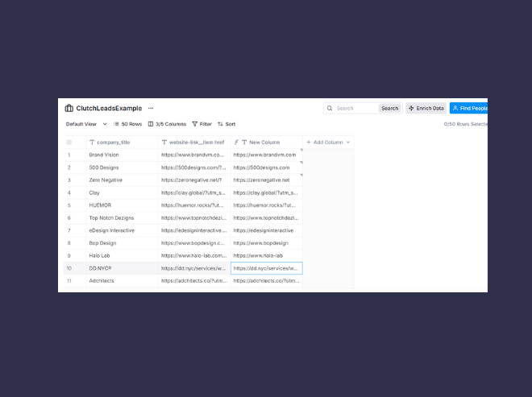Open the three-dot menu beside ClutchLeadsExample
This screenshot has height=397, width=532.
click(151, 108)
